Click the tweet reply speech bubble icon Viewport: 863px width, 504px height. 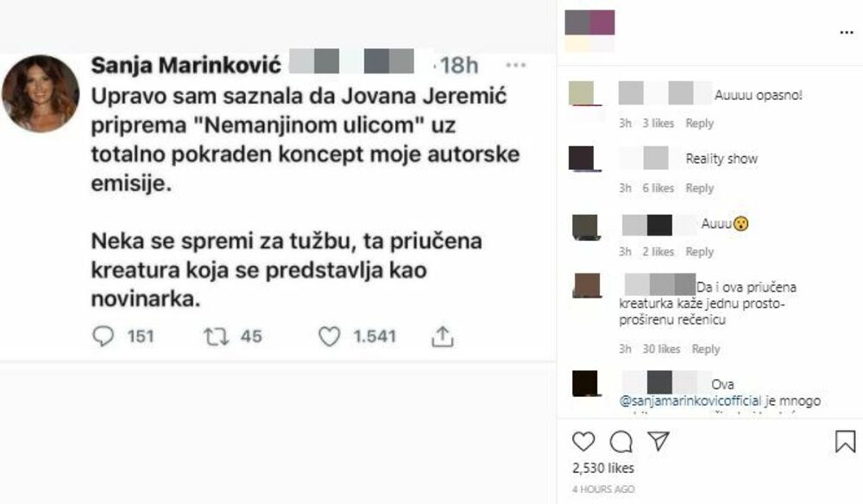point(103,337)
